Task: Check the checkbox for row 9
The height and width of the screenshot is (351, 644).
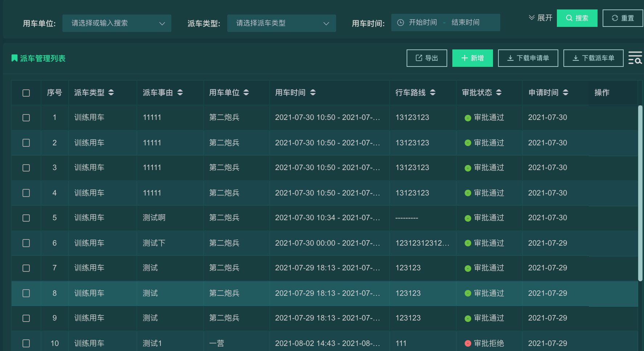Action: (26, 318)
